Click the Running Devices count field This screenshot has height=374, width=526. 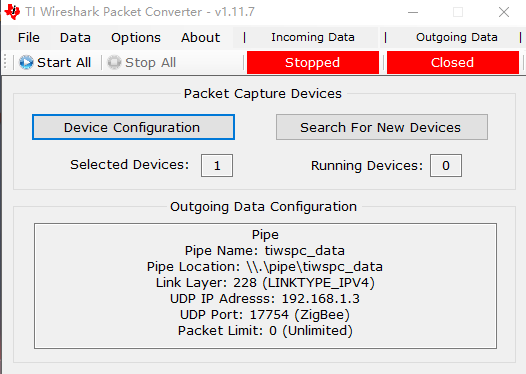[x=446, y=165]
